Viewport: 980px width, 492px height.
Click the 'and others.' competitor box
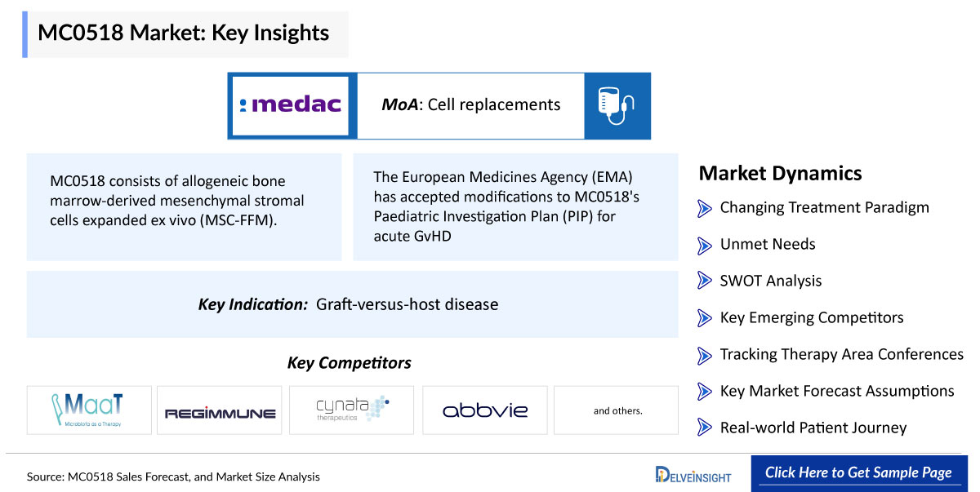[617, 410]
